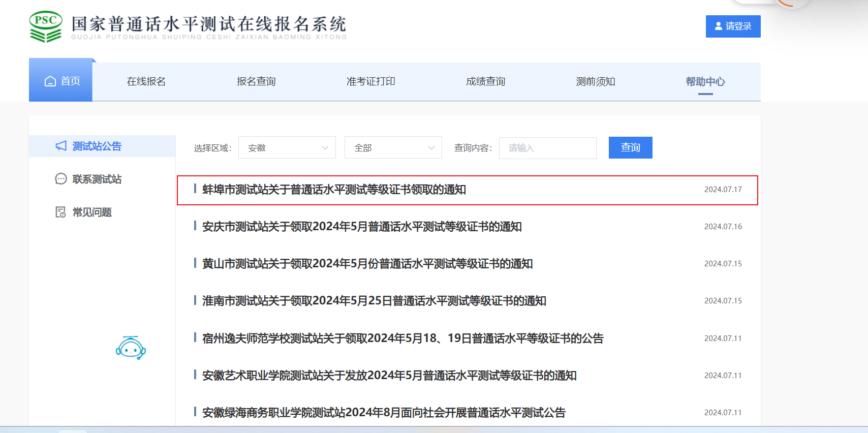Image resolution: width=868 pixels, height=433 pixels.
Task: Open the 黄山市测试站 announcement link
Action: pos(367,264)
